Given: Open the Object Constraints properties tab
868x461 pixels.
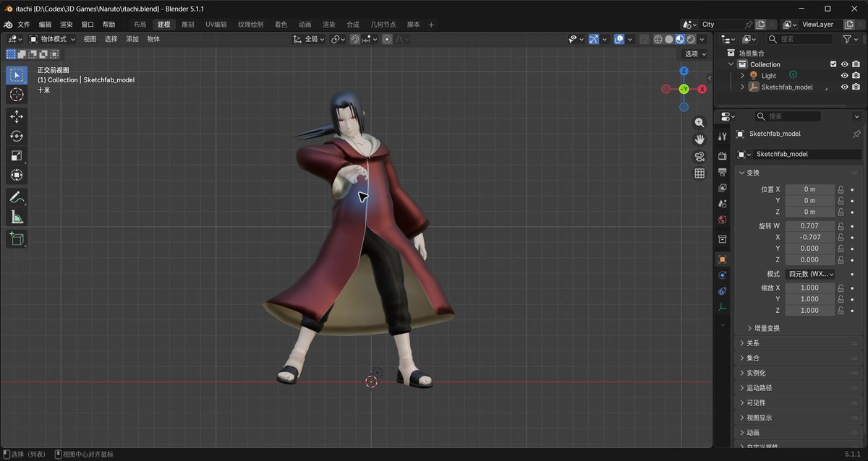Looking at the screenshot, I should click(x=722, y=291).
